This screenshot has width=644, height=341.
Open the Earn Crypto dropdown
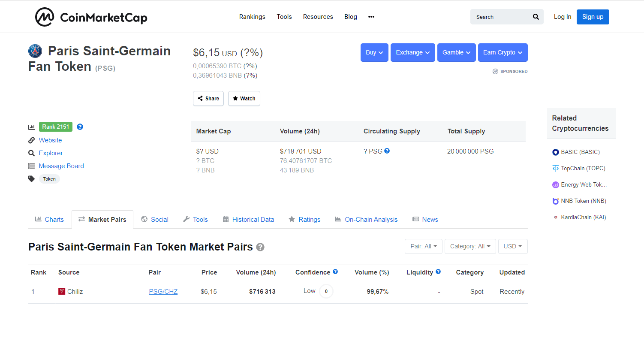pyautogui.click(x=503, y=52)
